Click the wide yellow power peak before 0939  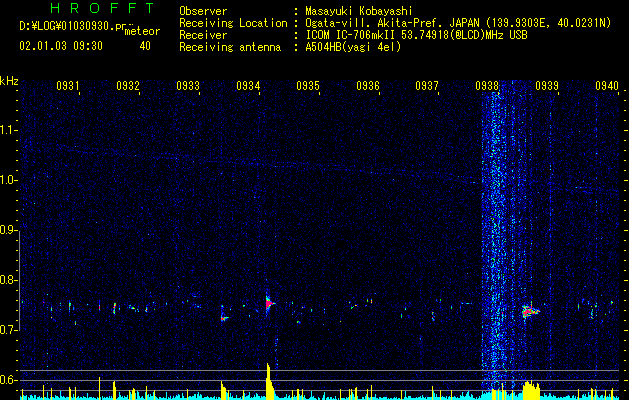(531, 390)
